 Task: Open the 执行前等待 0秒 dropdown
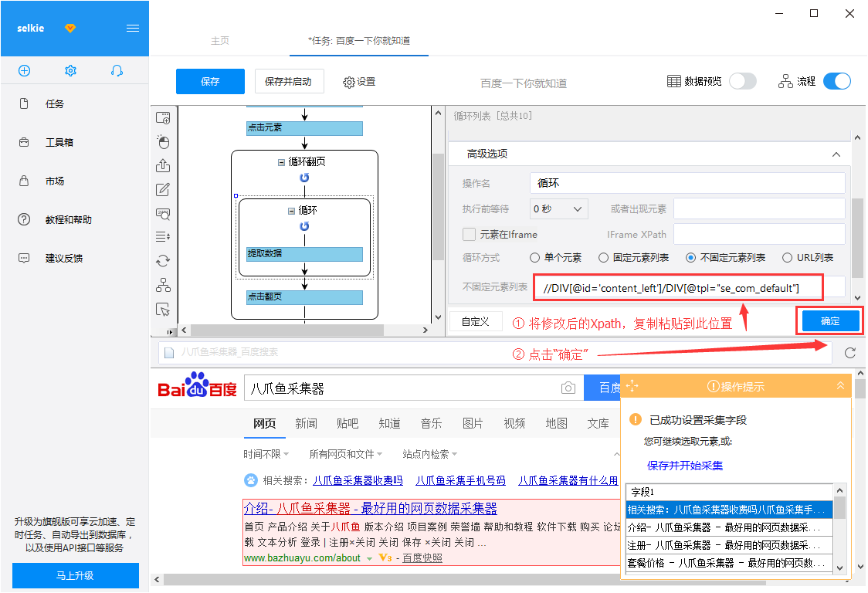tap(558, 208)
